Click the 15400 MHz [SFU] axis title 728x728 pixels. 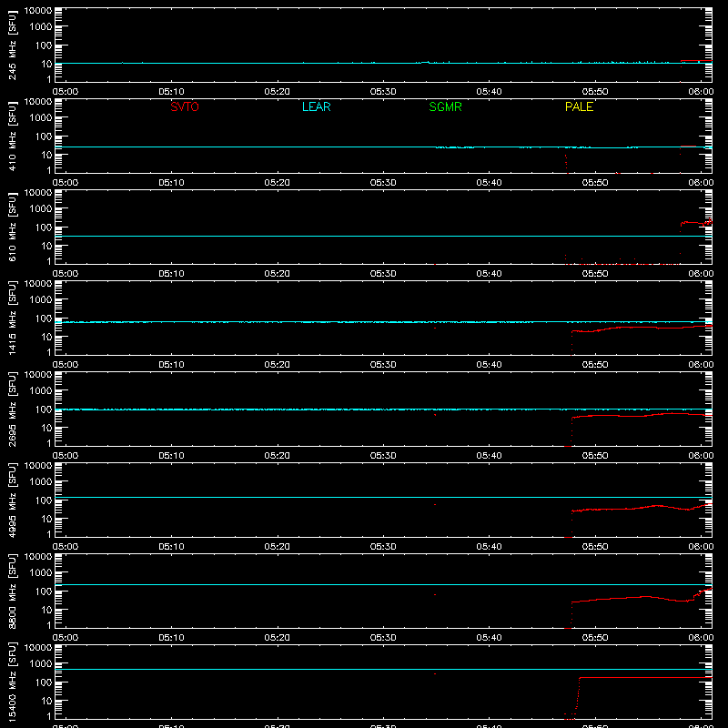pos(13,682)
